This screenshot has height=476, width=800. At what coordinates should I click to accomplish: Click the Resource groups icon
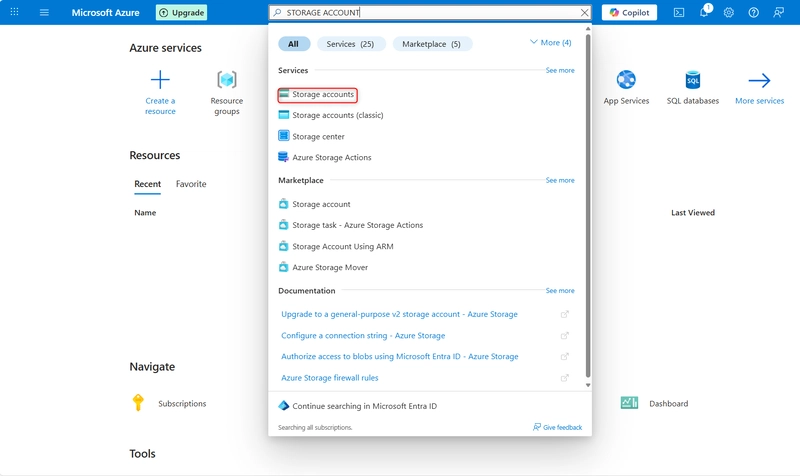[x=227, y=81]
